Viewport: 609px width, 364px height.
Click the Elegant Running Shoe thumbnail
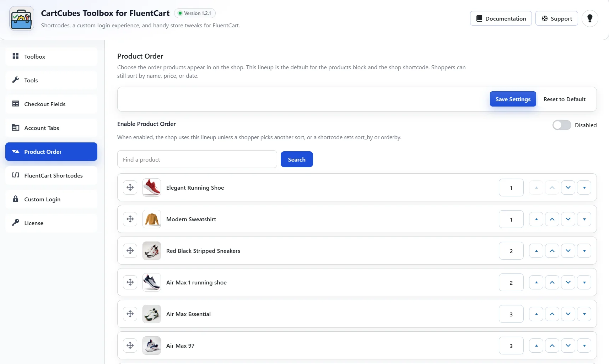point(152,188)
